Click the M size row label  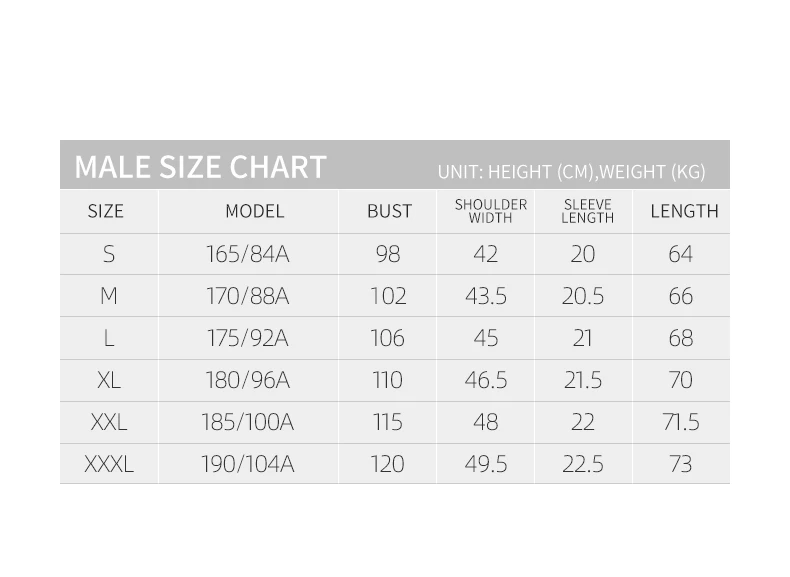point(109,296)
